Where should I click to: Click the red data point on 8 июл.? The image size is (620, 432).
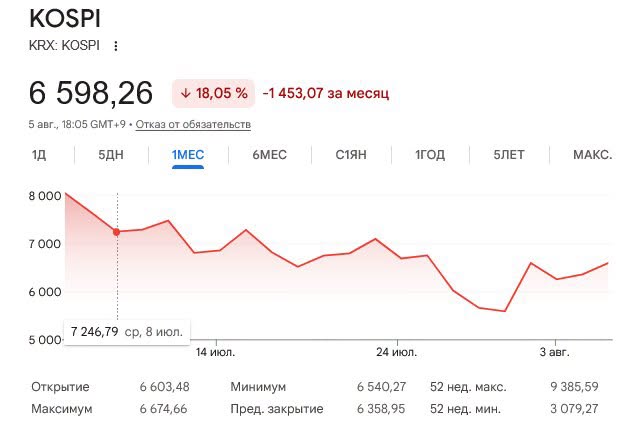click(x=116, y=232)
